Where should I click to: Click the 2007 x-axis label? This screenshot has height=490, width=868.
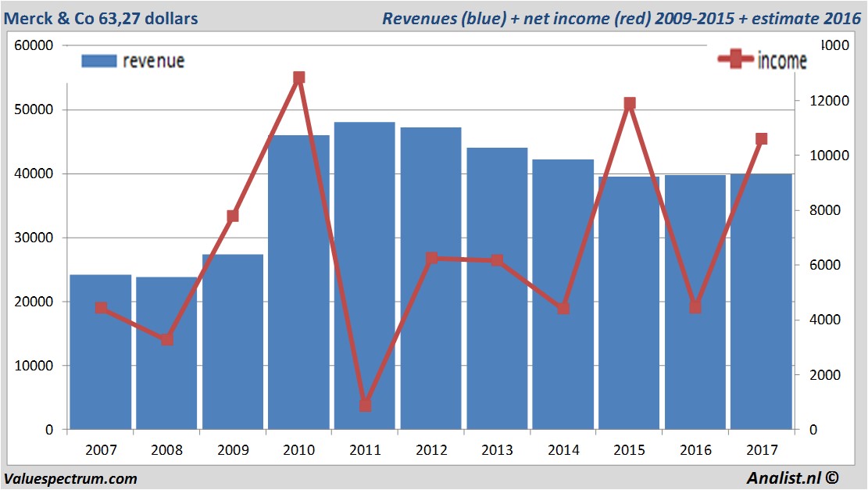101,449
